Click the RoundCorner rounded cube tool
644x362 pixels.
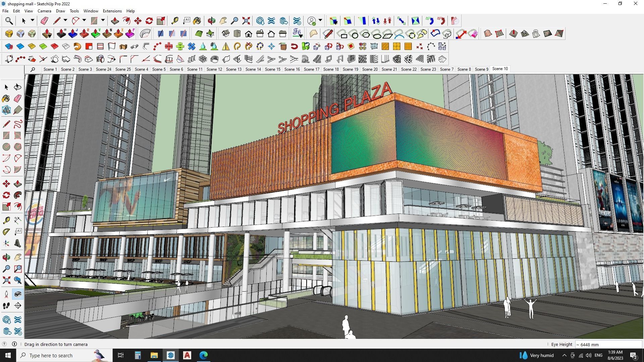pyautogui.click(x=9, y=34)
